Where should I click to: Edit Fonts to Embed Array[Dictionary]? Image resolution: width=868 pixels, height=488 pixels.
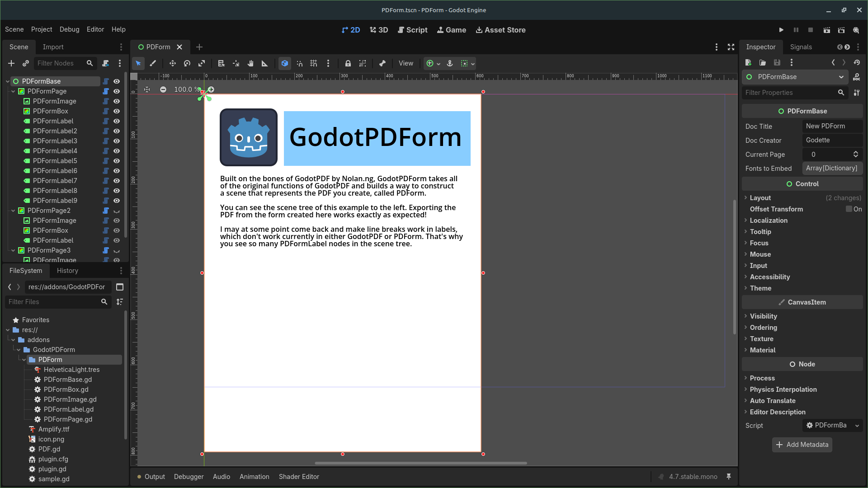[x=832, y=168]
